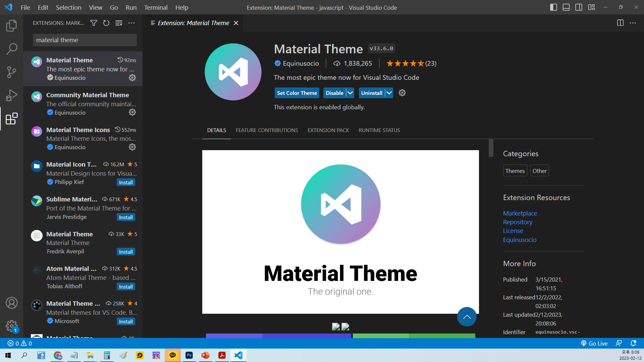Click the Set Color Theme button
The width and height of the screenshot is (644, 362).
(x=297, y=93)
